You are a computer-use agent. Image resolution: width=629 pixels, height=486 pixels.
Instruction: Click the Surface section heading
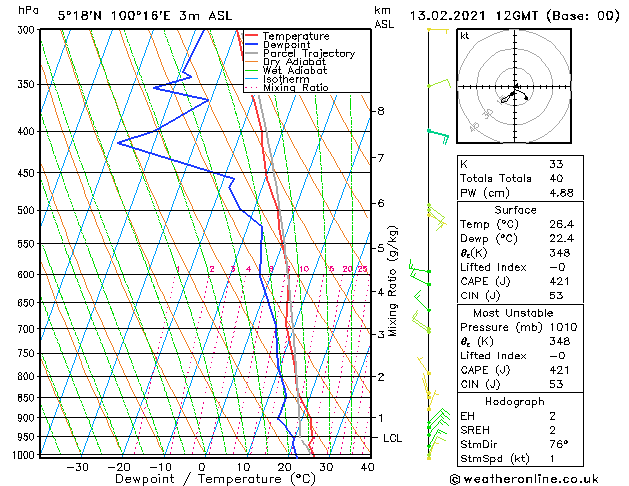tap(515, 210)
